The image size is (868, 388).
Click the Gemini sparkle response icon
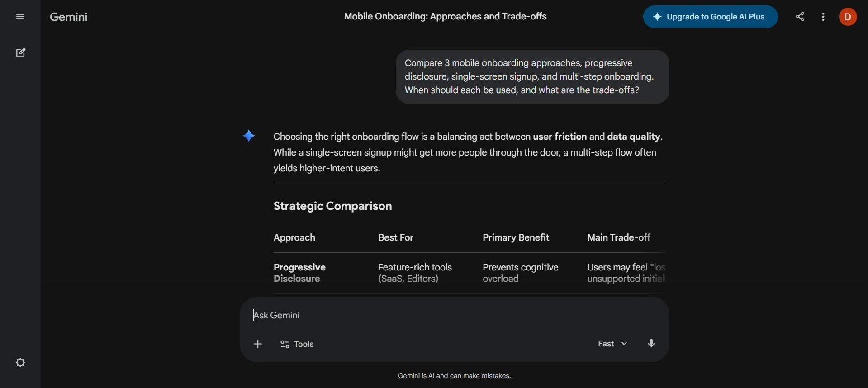pos(249,136)
